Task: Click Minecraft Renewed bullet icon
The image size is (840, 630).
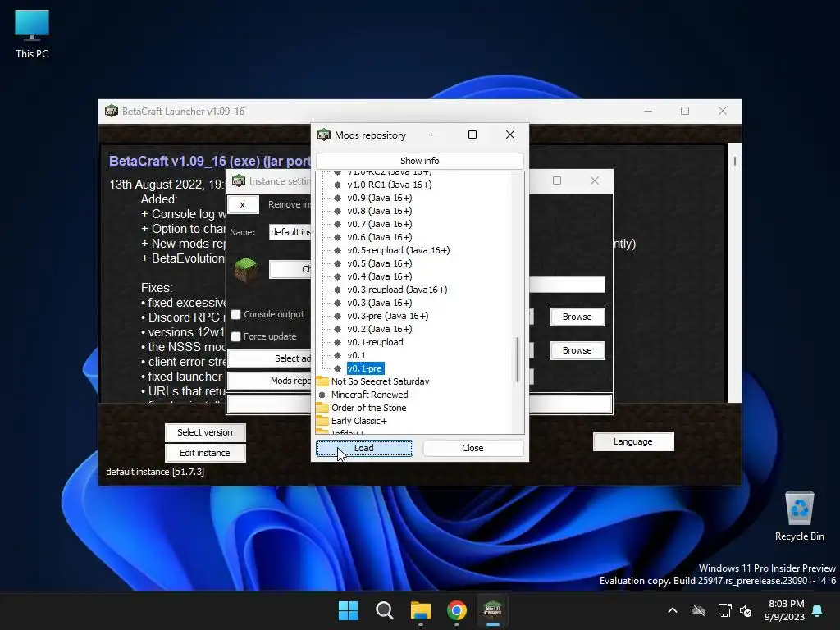Action: [x=322, y=395]
